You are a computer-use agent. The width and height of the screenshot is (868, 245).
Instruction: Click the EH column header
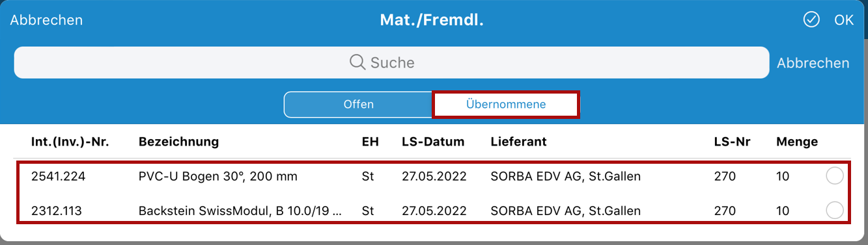click(369, 142)
